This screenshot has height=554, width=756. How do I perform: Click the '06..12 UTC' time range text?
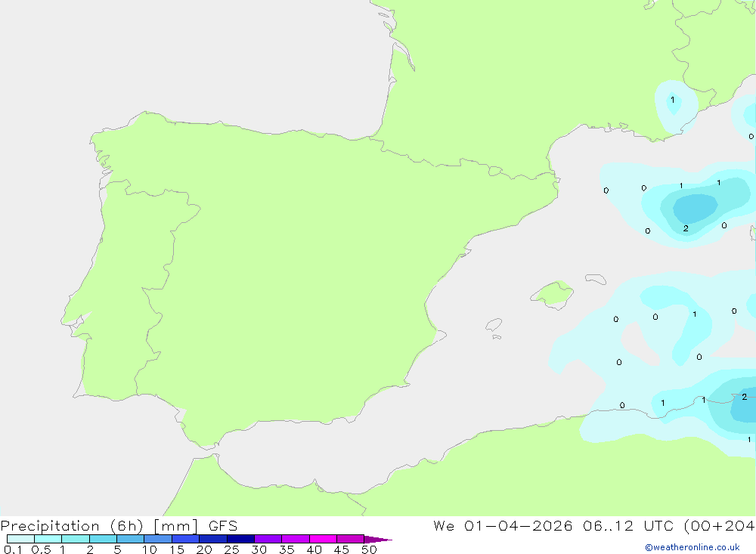coord(629,525)
